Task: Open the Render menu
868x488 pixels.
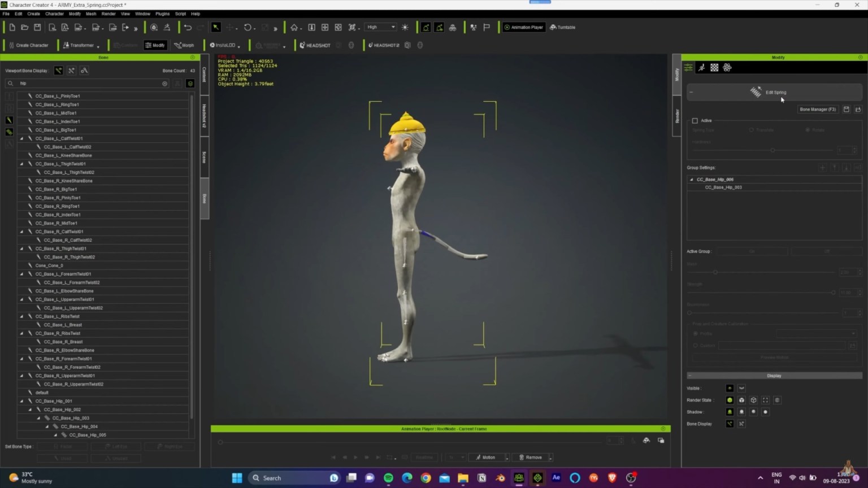Action: click(108, 14)
